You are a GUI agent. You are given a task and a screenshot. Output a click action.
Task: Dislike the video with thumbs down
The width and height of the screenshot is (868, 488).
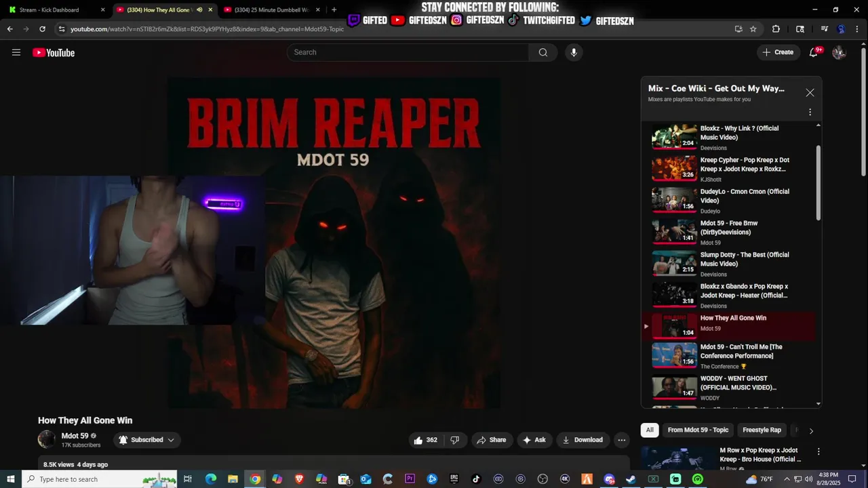pyautogui.click(x=455, y=440)
